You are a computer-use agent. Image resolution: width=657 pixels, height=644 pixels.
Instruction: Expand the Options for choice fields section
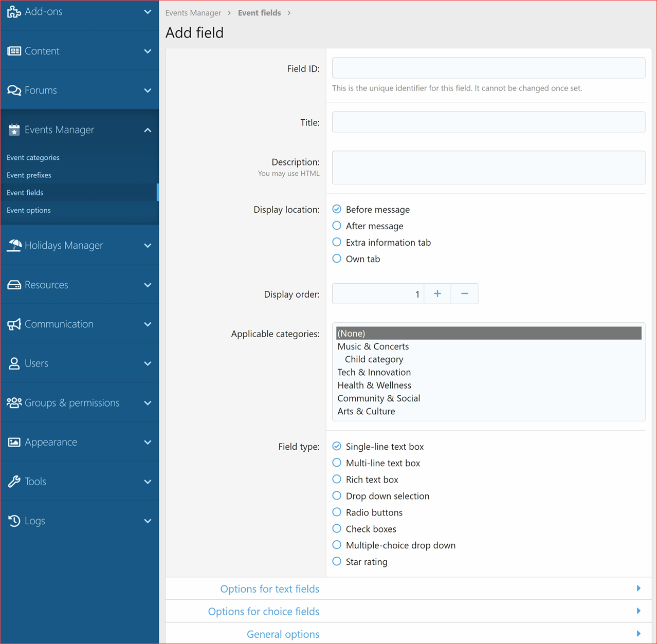[263, 611]
